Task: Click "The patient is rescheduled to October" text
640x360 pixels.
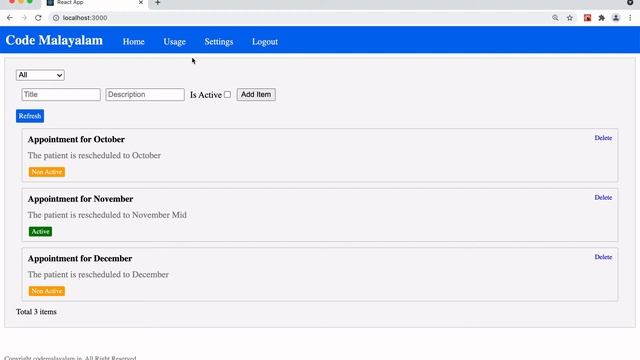Action: pyautogui.click(x=94, y=156)
